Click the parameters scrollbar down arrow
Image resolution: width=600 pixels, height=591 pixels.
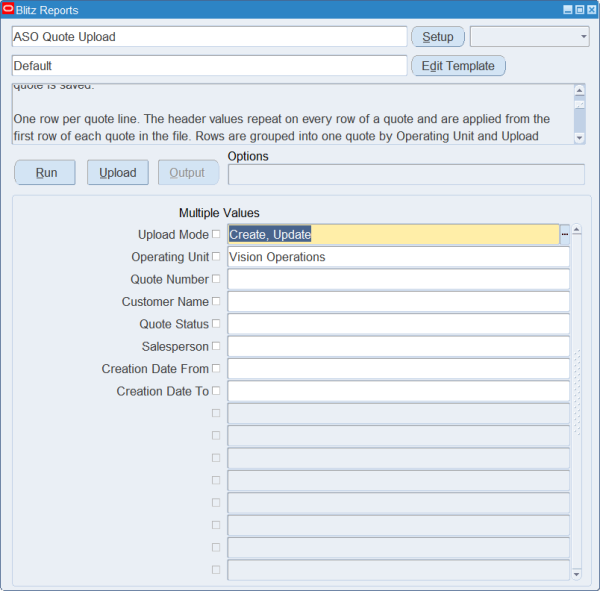(577, 574)
